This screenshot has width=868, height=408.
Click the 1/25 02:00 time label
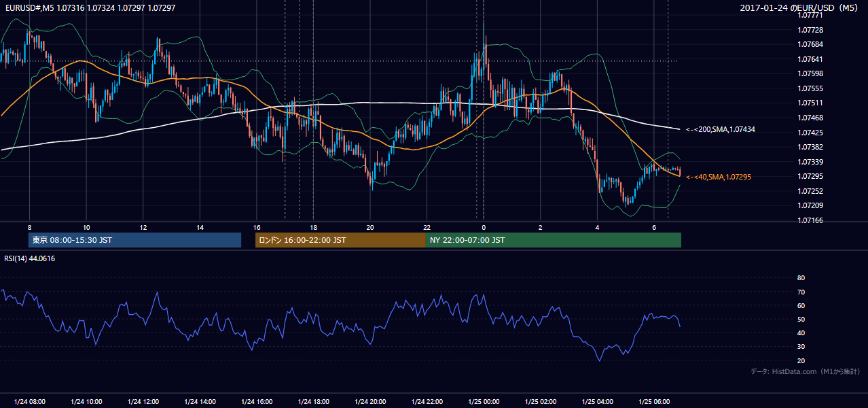coord(540,401)
